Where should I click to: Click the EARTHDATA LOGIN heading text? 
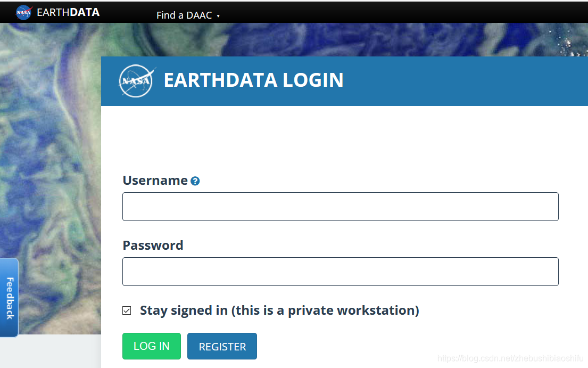(253, 80)
